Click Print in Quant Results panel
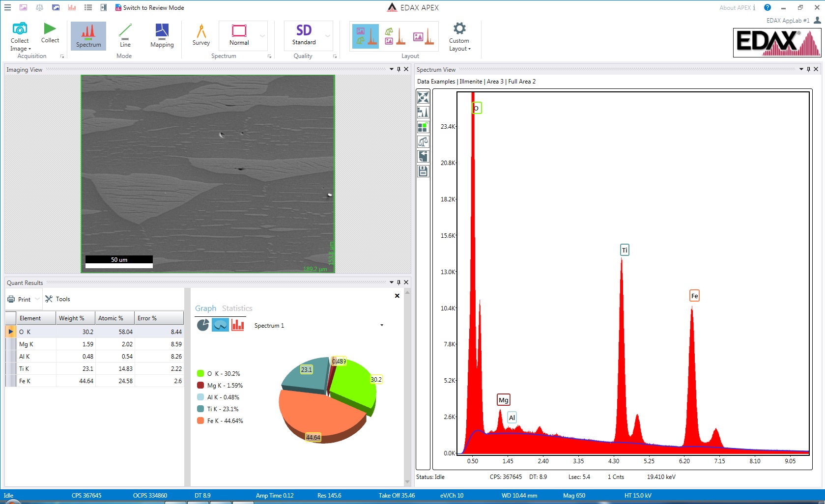This screenshot has height=504, width=825. click(19, 299)
